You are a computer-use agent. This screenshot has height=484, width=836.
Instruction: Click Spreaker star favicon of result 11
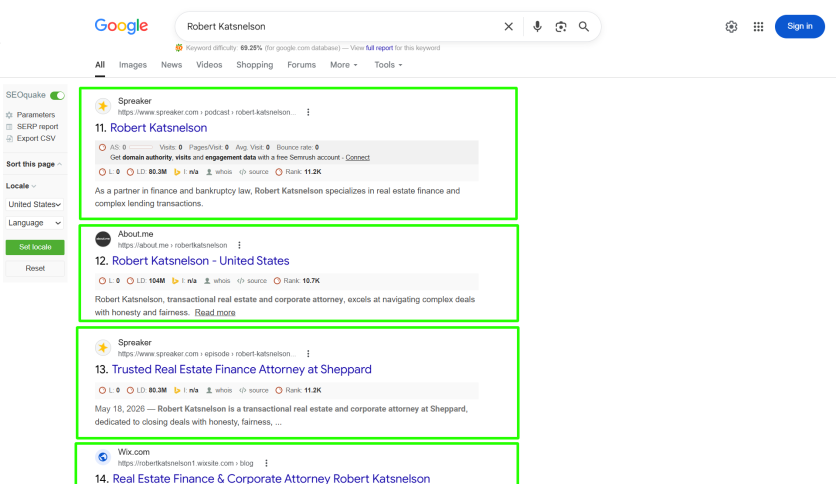(103, 106)
